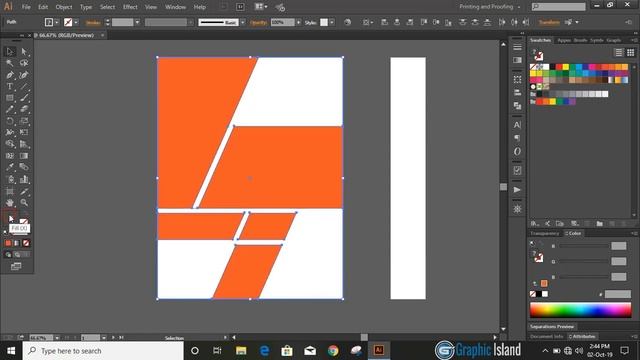Click the Swatch Libraries menu icon
640x360 pixels.
534,223
